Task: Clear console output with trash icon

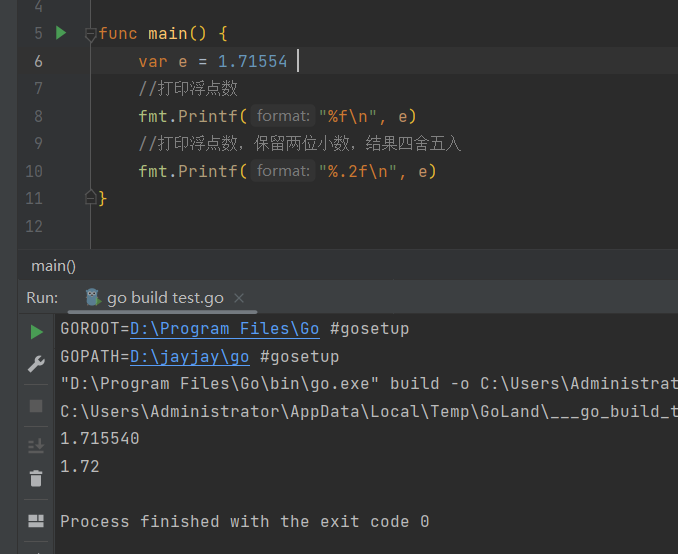Action: 36,478
